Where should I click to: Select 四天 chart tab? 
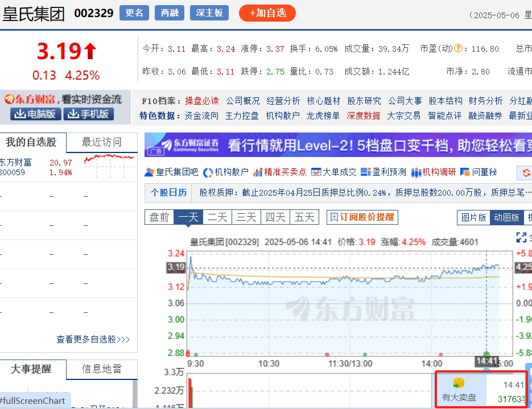275,217
